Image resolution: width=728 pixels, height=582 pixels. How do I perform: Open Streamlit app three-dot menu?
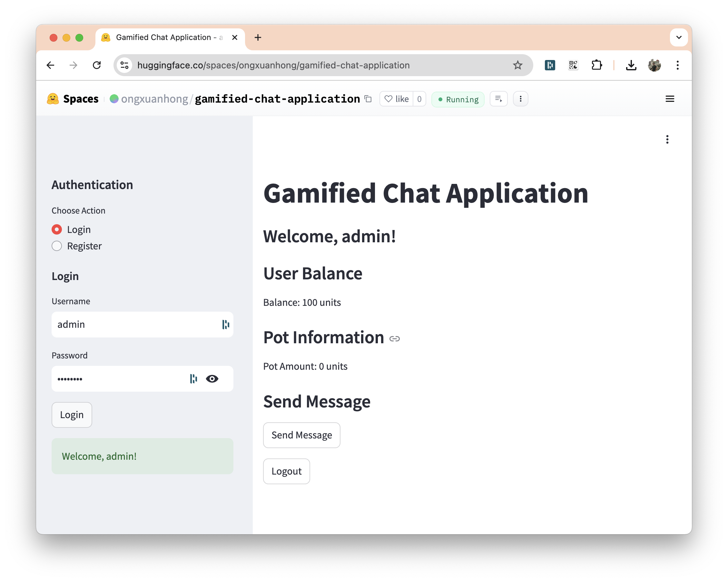pyautogui.click(x=667, y=139)
